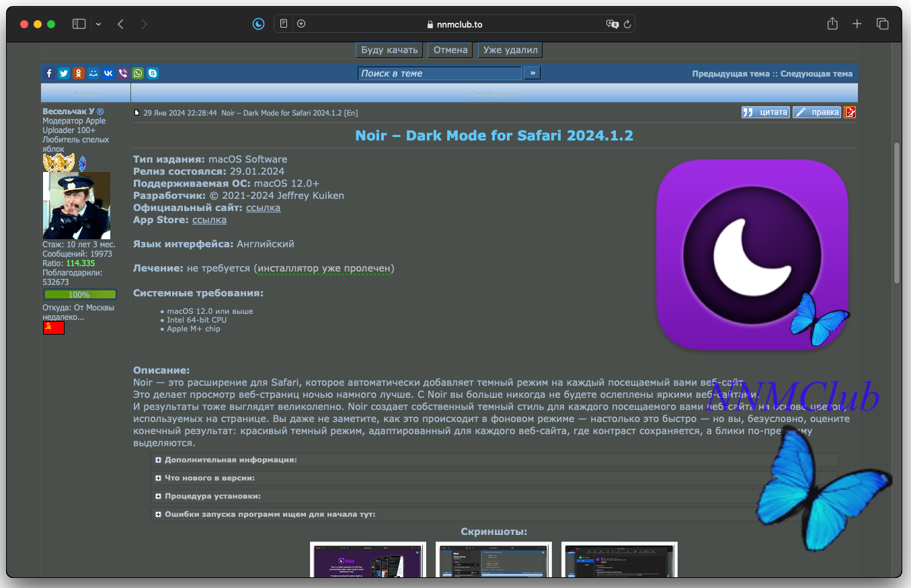
Task: Click the Уже удалил button
Action: click(510, 50)
